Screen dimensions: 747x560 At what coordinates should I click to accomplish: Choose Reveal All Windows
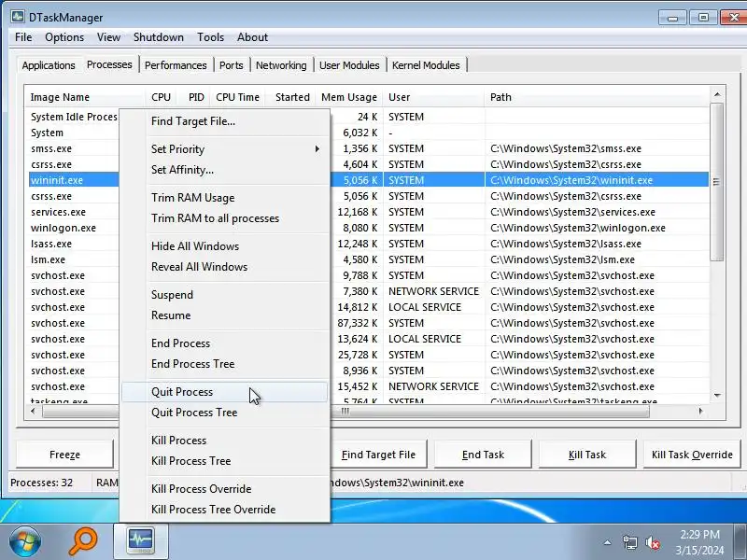(x=225, y=267)
